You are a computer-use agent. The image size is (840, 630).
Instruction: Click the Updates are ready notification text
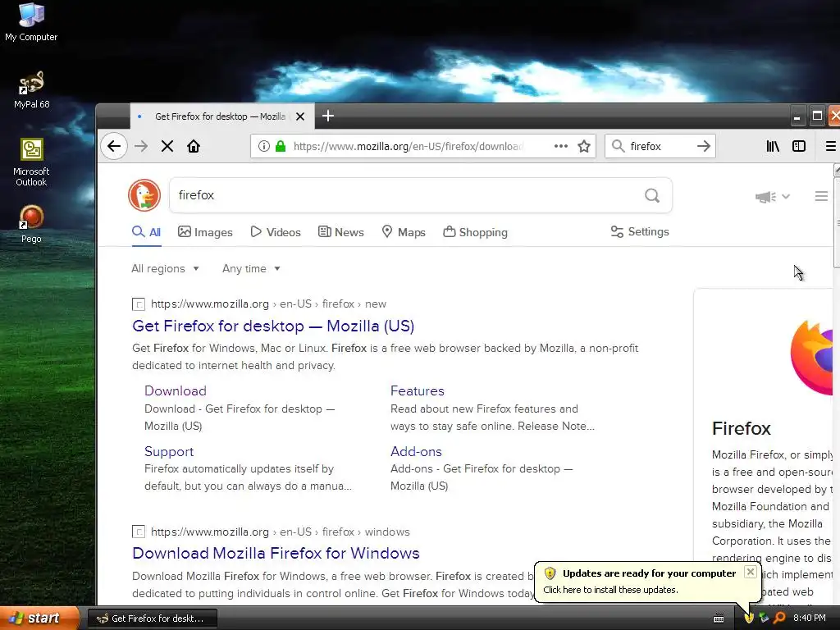point(649,573)
